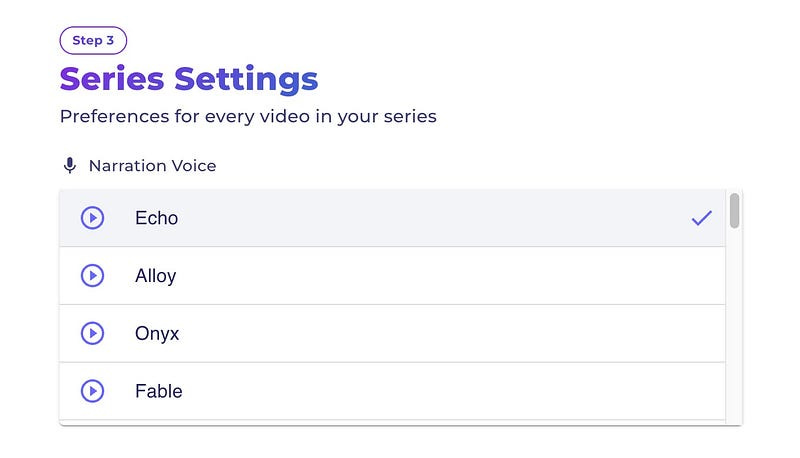Play the Alloy voice preview

(92, 275)
